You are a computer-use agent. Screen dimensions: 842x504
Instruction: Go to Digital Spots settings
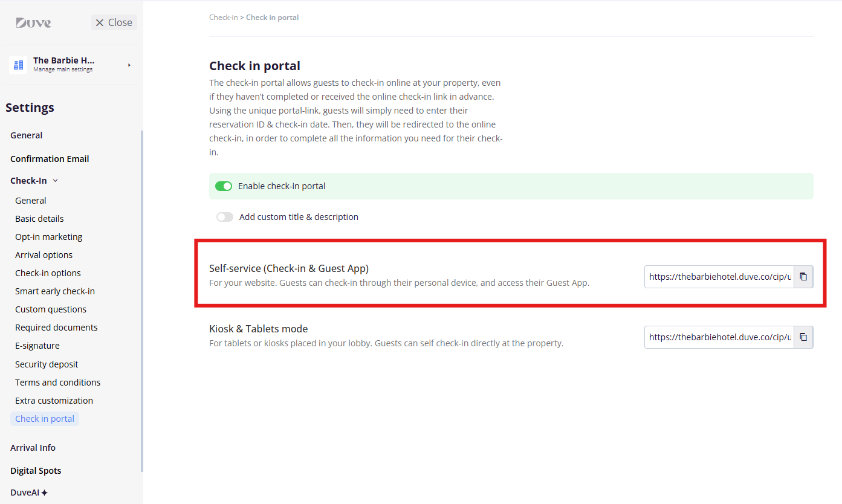tap(36, 471)
